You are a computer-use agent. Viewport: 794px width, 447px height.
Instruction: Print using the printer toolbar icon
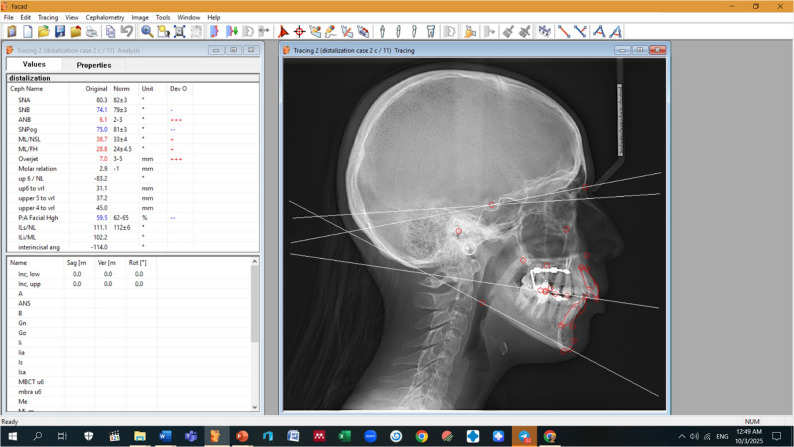[x=92, y=31]
